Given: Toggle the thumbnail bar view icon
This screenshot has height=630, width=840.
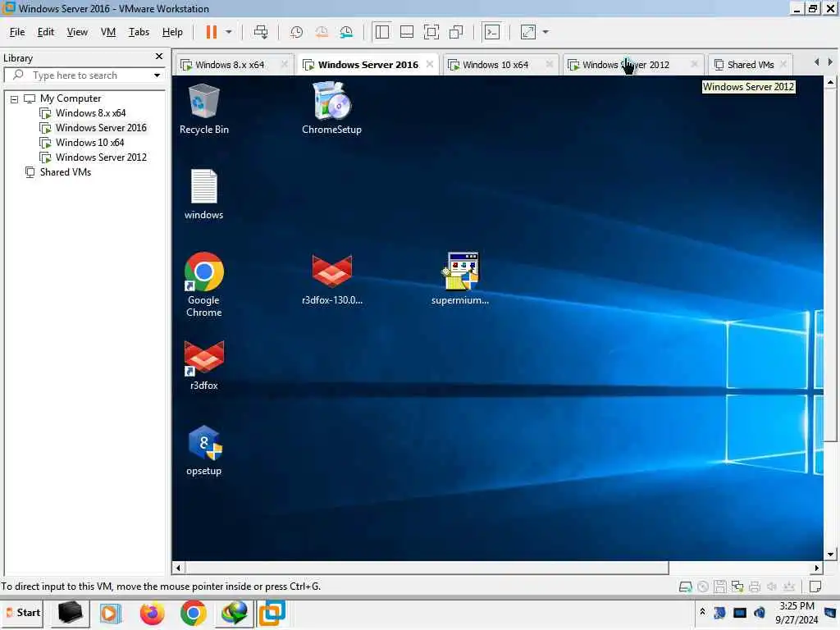Looking at the screenshot, I should click(x=407, y=32).
